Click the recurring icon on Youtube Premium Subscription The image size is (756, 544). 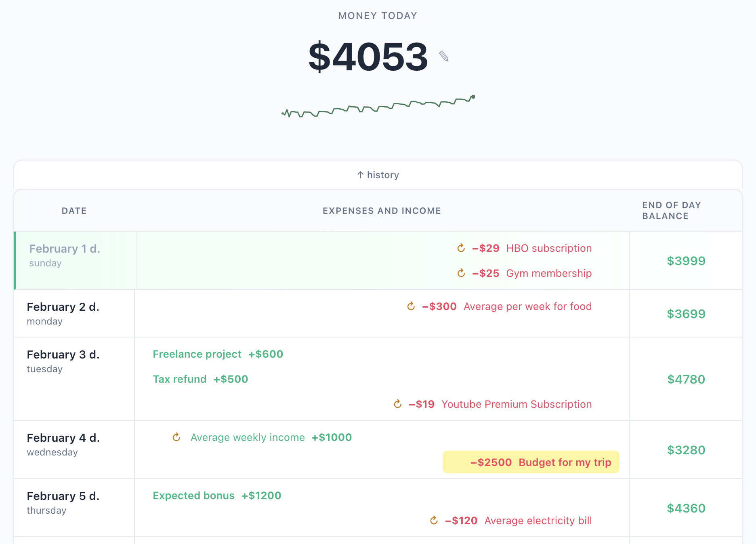tap(397, 404)
